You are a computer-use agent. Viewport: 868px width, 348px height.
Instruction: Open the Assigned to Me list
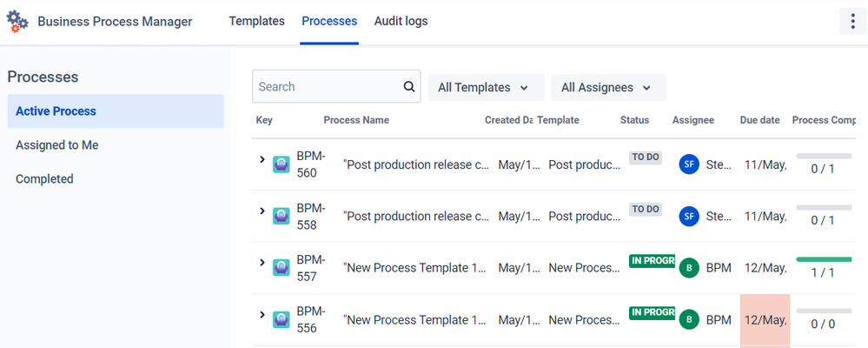[x=56, y=145]
